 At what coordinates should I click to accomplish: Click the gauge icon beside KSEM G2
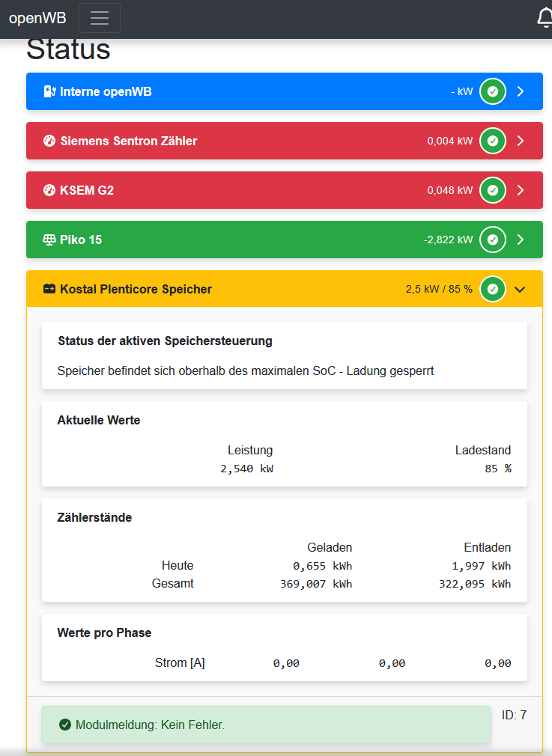tap(49, 190)
